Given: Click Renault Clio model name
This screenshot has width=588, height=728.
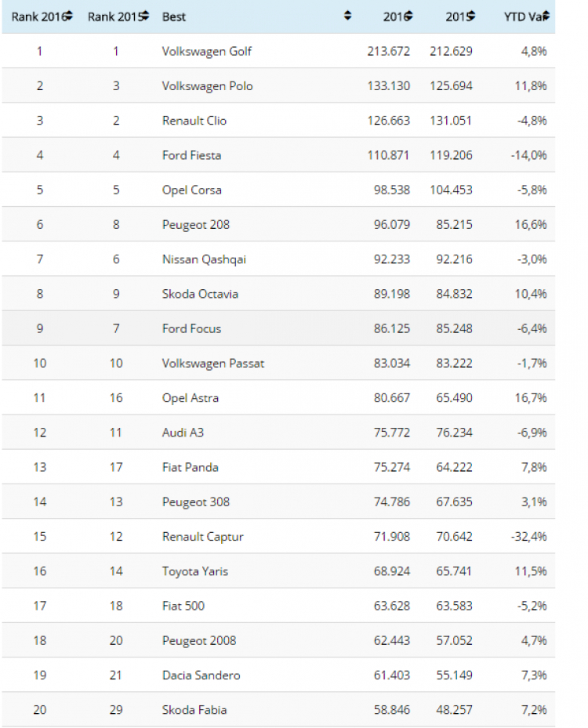Looking at the screenshot, I should (194, 121).
